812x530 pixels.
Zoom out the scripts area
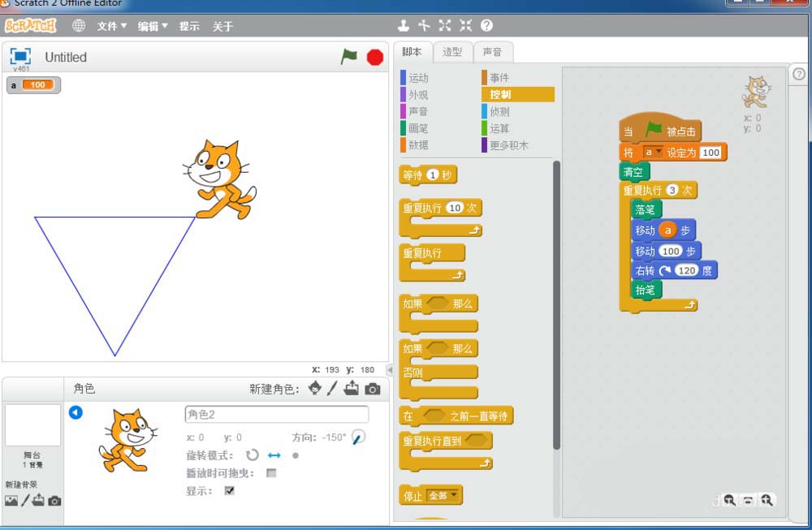tap(729, 501)
